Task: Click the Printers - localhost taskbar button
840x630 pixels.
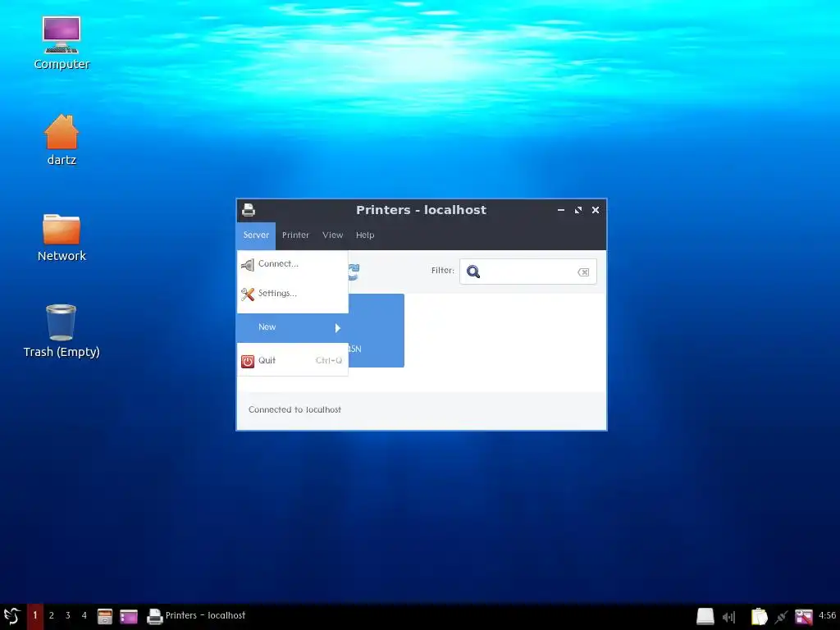Action: pos(196,615)
